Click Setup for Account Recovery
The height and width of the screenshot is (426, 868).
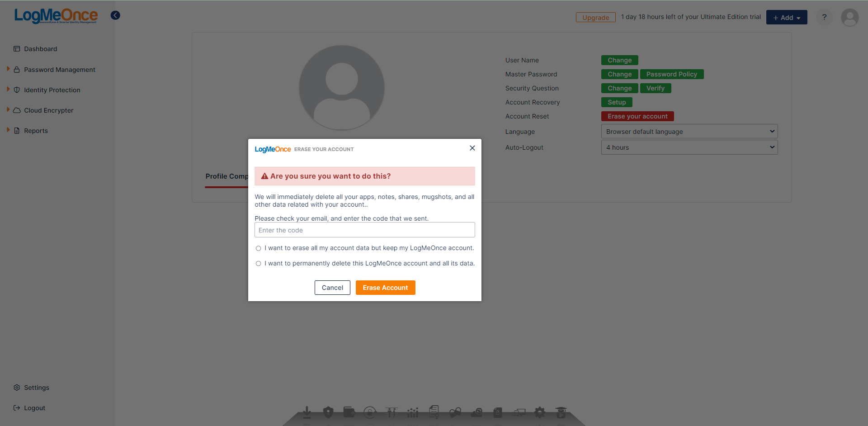point(617,102)
